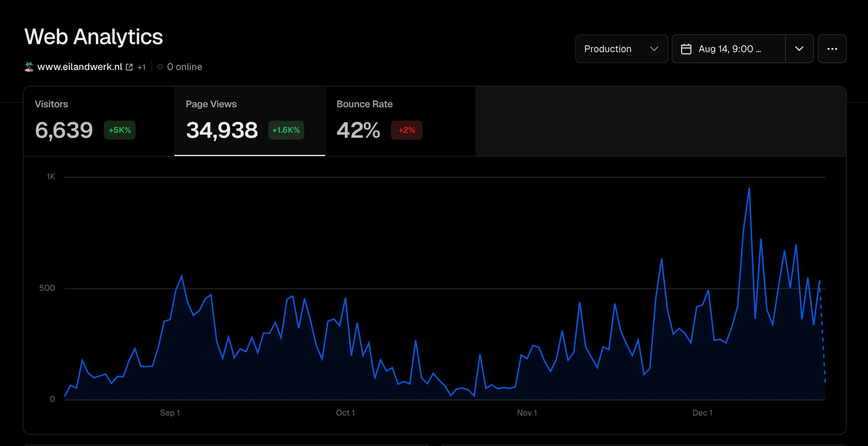The height and width of the screenshot is (446, 868).
Task: Open the three-dots more options menu
Action: (x=832, y=49)
